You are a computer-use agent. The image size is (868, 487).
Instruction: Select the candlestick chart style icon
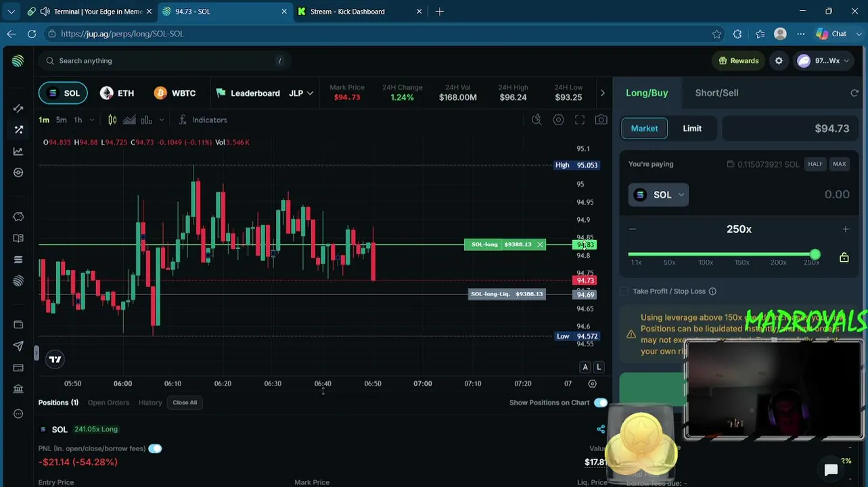[x=112, y=120]
